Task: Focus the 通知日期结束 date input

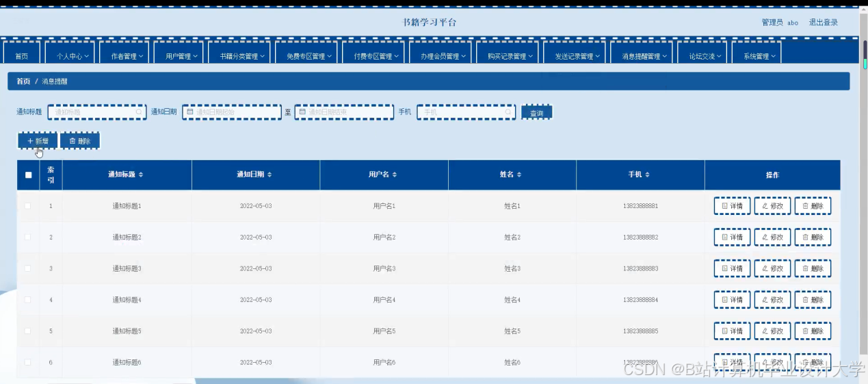Action: 344,112
